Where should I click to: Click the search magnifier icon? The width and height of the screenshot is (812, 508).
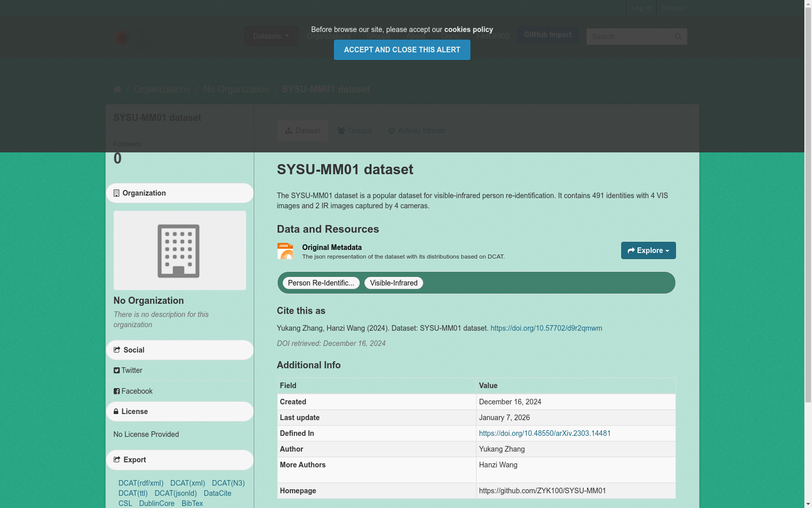click(678, 37)
